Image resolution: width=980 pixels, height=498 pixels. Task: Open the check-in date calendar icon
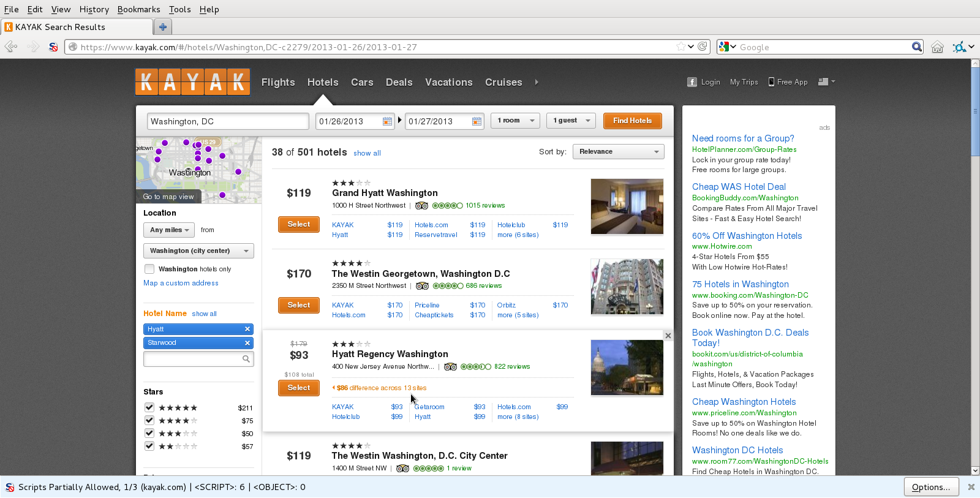[x=387, y=121]
